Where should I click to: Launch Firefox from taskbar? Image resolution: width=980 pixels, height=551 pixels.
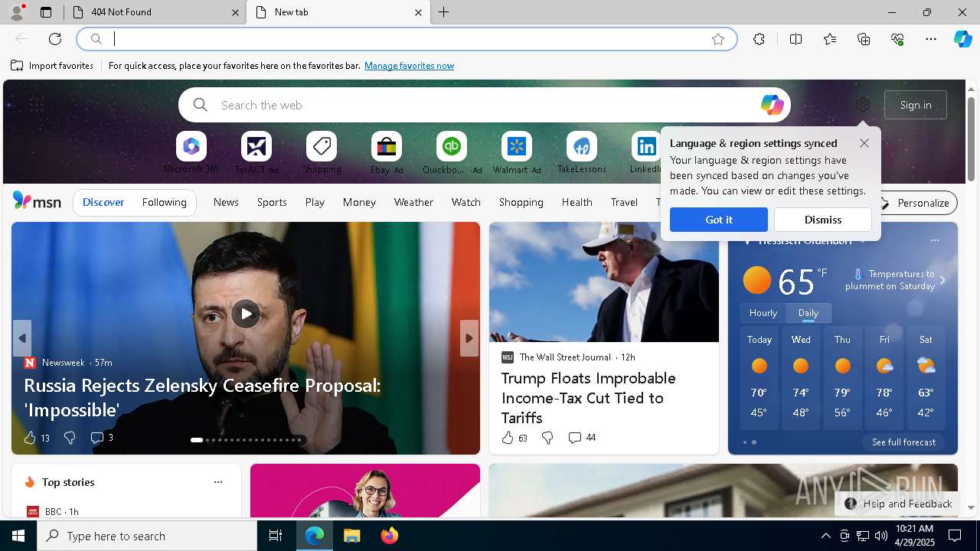(x=389, y=536)
